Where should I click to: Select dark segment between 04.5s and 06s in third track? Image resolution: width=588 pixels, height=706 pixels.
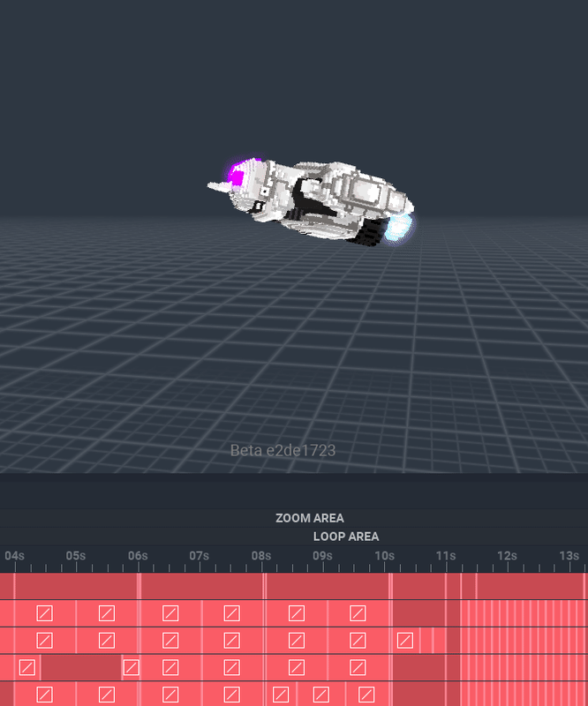click(81, 667)
